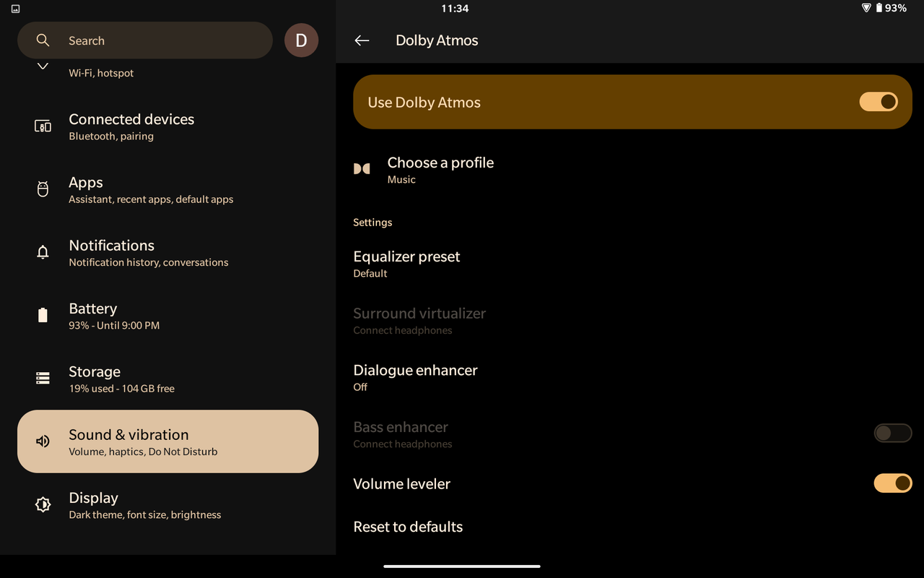Click the Storage icon in sidebar
This screenshot has width=924, height=578.
pyautogui.click(x=43, y=379)
